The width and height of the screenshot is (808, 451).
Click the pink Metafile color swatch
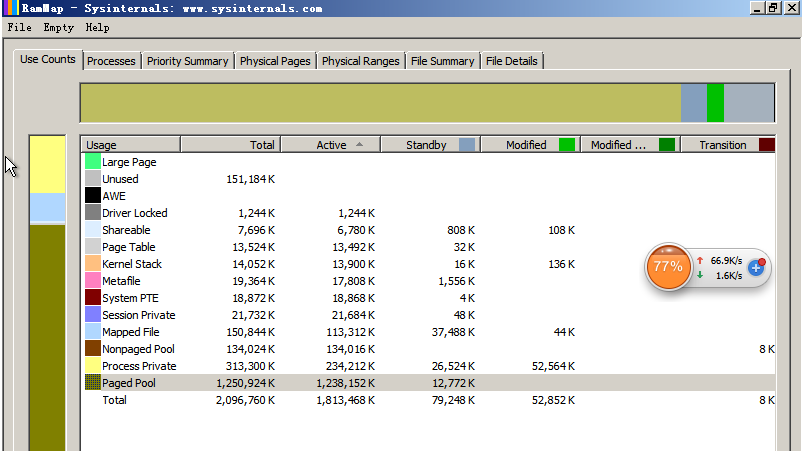(x=92, y=281)
